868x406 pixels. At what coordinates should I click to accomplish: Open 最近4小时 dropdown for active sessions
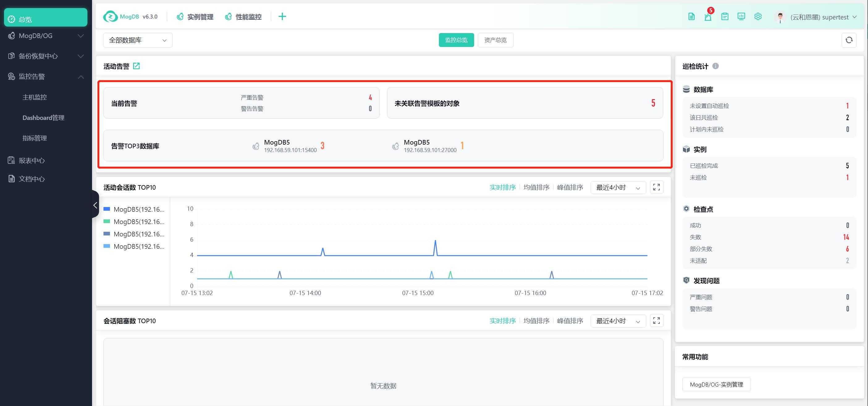tap(618, 187)
